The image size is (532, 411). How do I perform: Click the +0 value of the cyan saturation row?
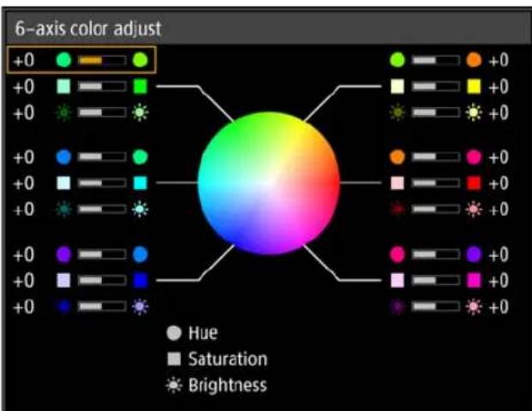[24, 183]
